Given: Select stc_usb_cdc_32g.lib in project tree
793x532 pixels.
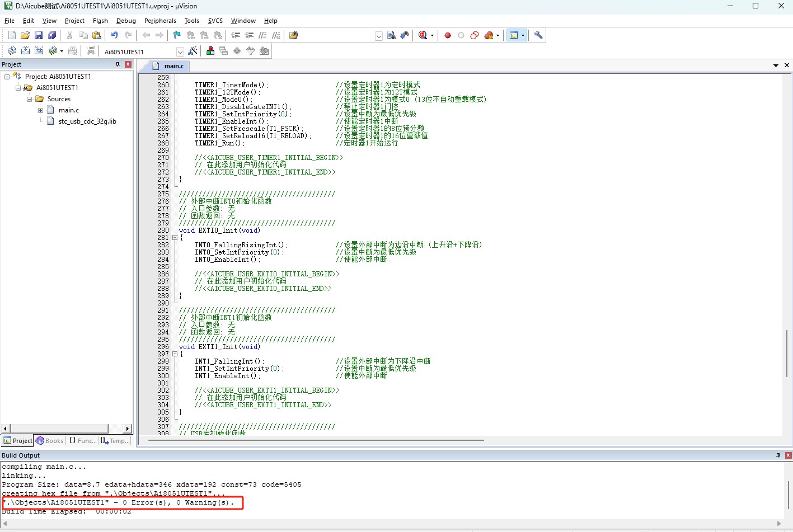Looking at the screenshot, I should click(x=87, y=121).
